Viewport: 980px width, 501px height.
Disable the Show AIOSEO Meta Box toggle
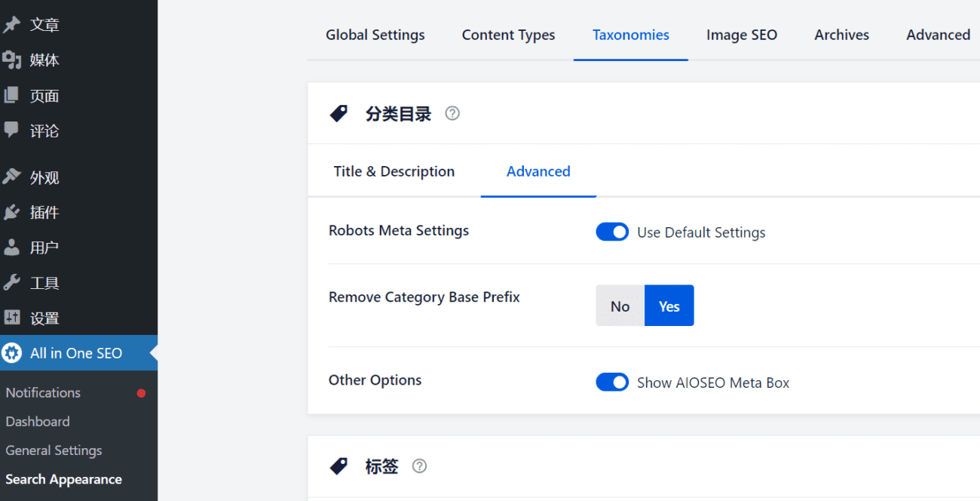612,383
